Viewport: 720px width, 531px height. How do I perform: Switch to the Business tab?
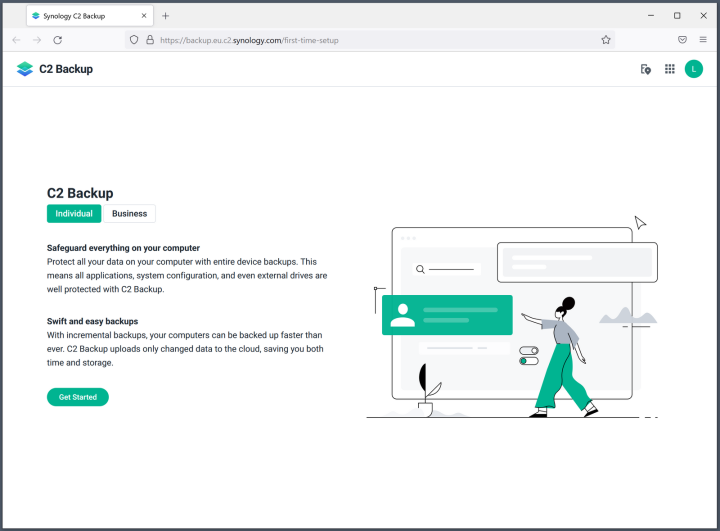click(x=129, y=213)
